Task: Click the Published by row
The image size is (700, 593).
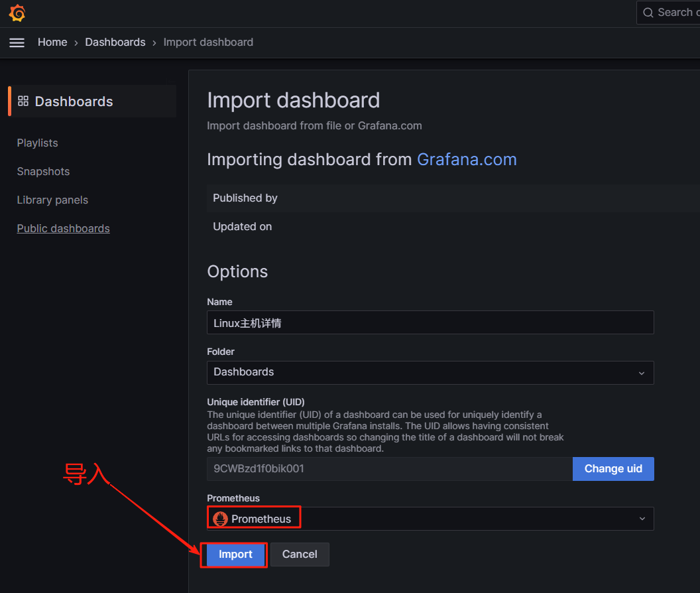Action: [x=453, y=198]
